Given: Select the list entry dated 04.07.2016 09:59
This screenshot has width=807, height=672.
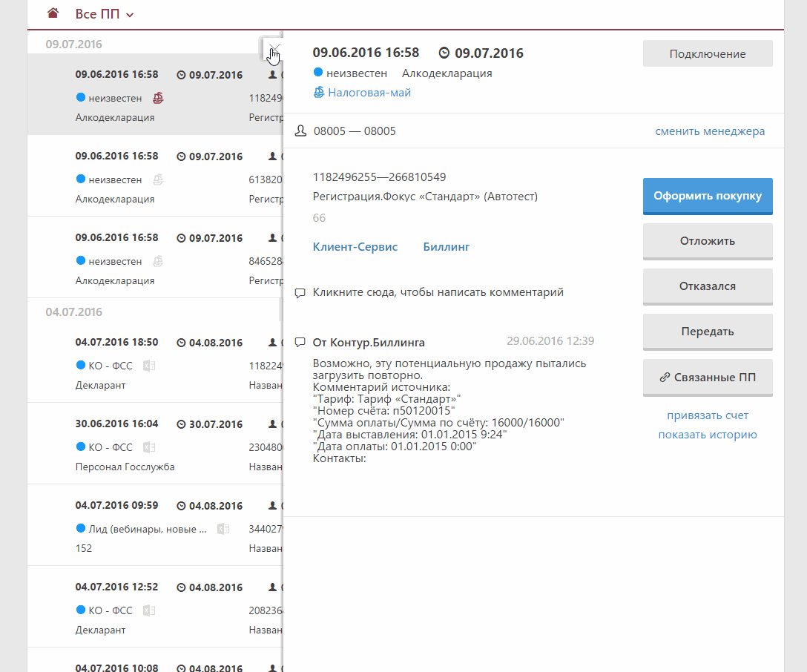Looking at the screenshot, I should (x=155, y=525).
